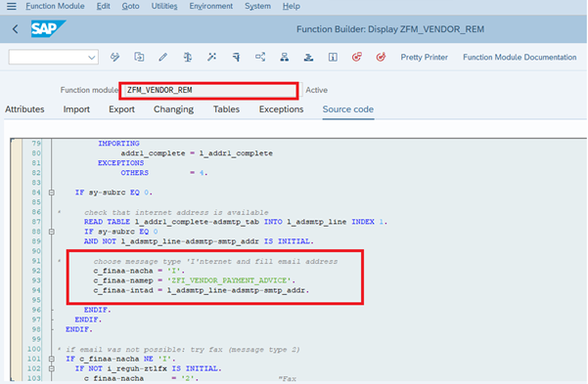Click the Set/Delete Breakpoint red icon

coord(357,57)
